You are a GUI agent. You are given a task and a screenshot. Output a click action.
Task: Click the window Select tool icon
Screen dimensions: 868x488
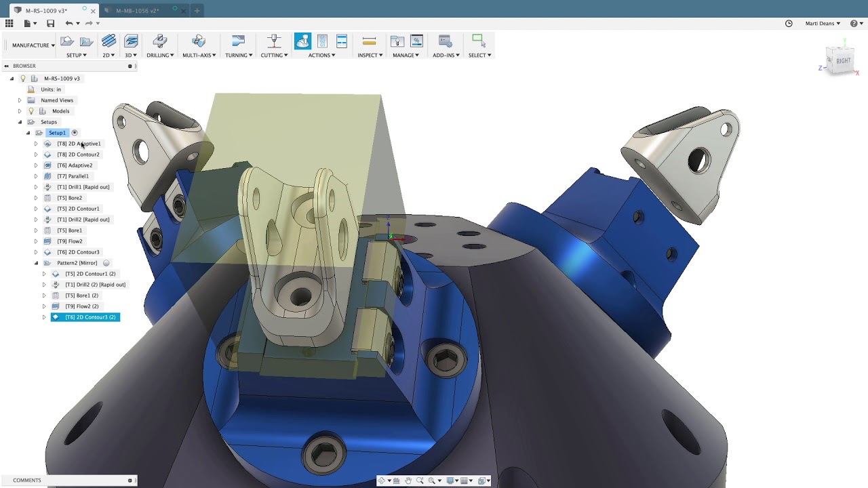[479, 41]
